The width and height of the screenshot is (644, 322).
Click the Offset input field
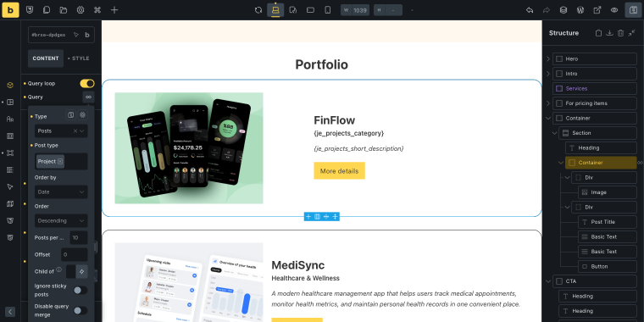pyautogui.click(x=75, y=255)
